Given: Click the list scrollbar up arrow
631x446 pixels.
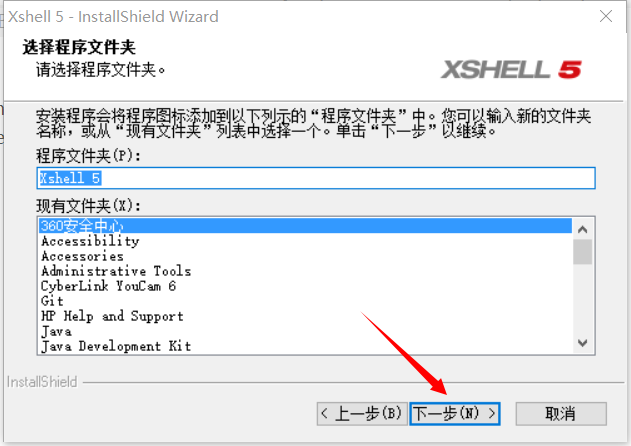Looking at the screenshot, I should point(582,229).
